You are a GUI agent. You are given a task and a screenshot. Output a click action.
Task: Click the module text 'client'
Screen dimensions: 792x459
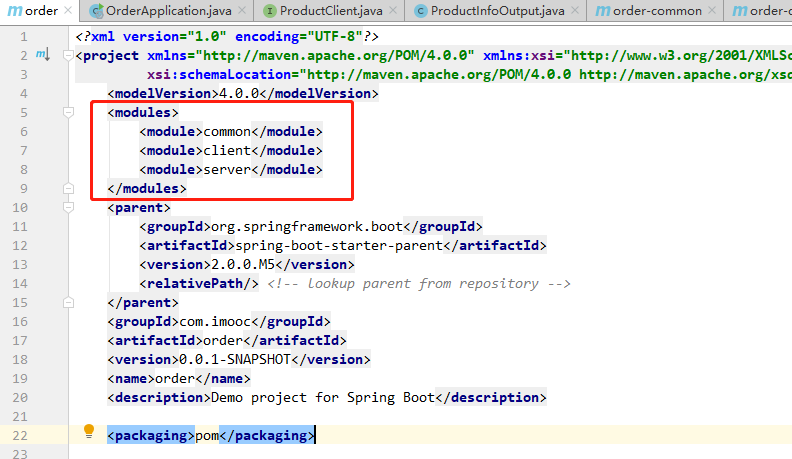click(227, 150)
